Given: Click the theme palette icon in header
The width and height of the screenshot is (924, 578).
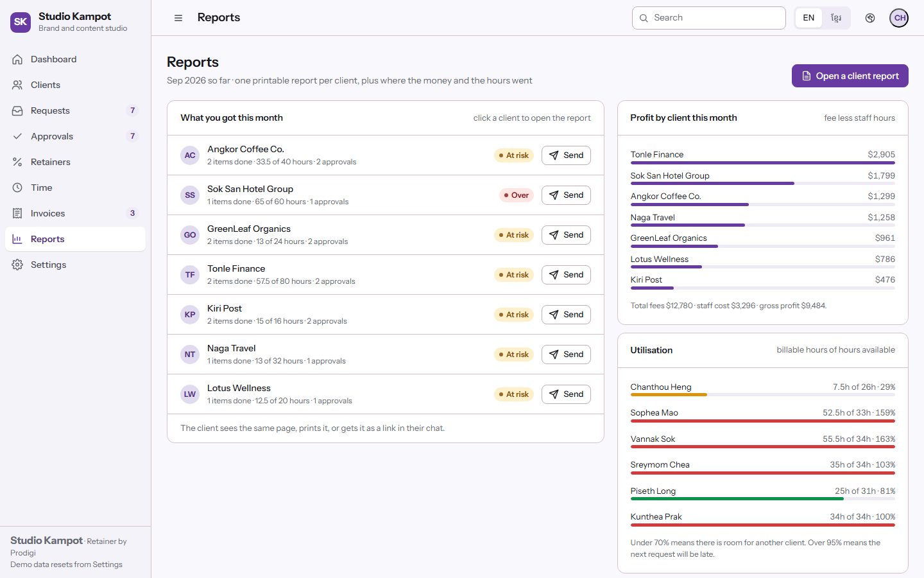Looking at the screenshot, I should point(870,18).
